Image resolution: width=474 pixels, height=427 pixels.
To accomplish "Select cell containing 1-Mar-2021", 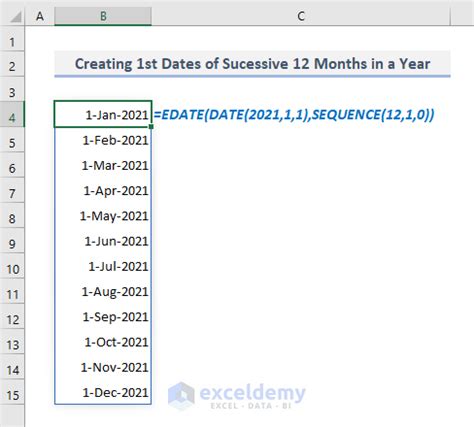I will tap(103, 165).
